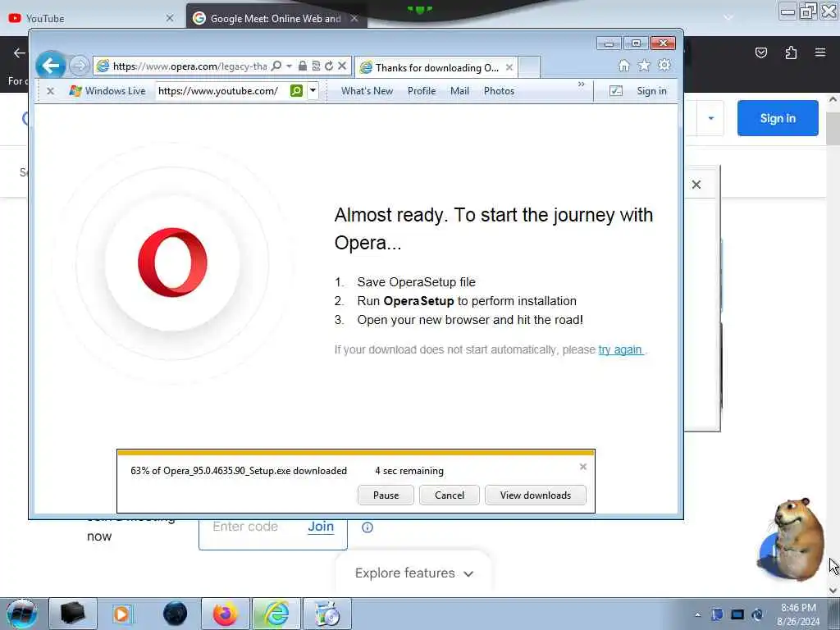Stop loading with the X in address bar
This screenshot has width=840, height=630.
(342, 66)
